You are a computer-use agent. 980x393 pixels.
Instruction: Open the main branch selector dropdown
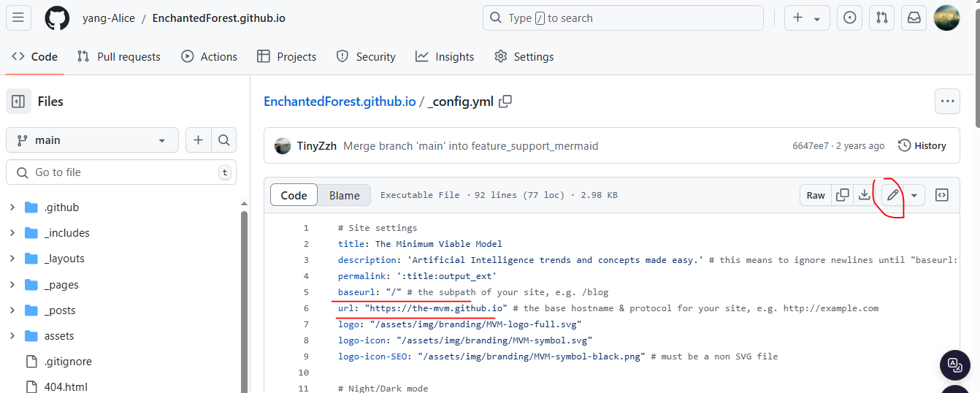pos(92,140)
